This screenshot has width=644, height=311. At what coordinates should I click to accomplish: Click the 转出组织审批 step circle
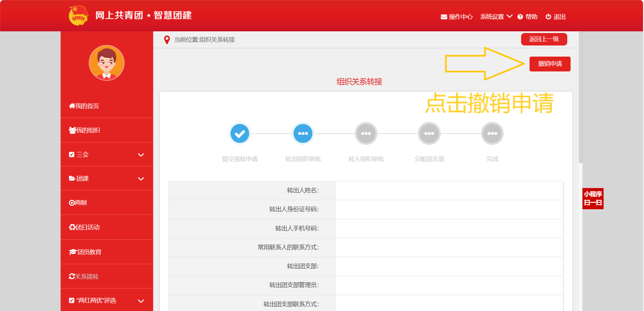pyautogui.click(x=303, y=133)
